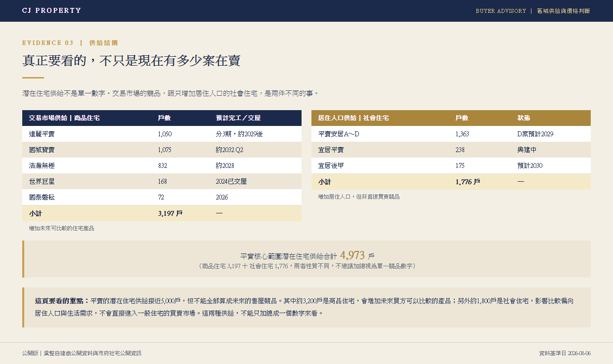Click the 175 unit count cell
The width and height of the screenshot is (613, 364).
460,165
